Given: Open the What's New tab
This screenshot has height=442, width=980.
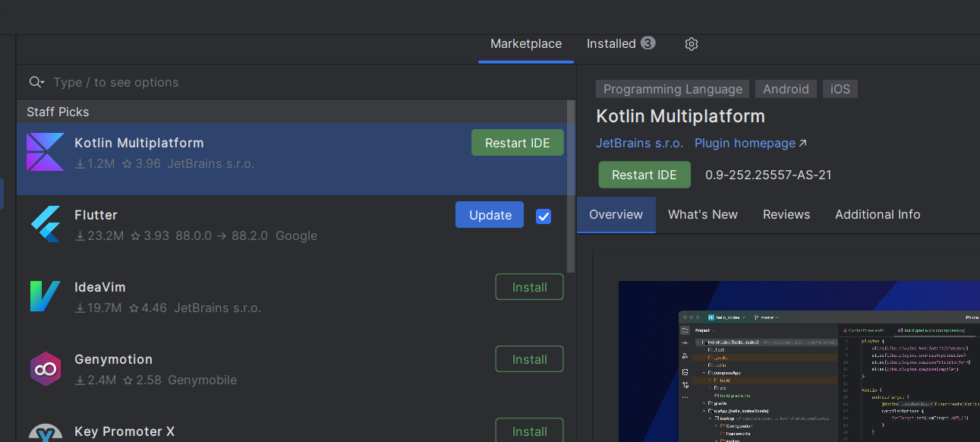Looking at the screenshot, I should [x=702, y=215].
